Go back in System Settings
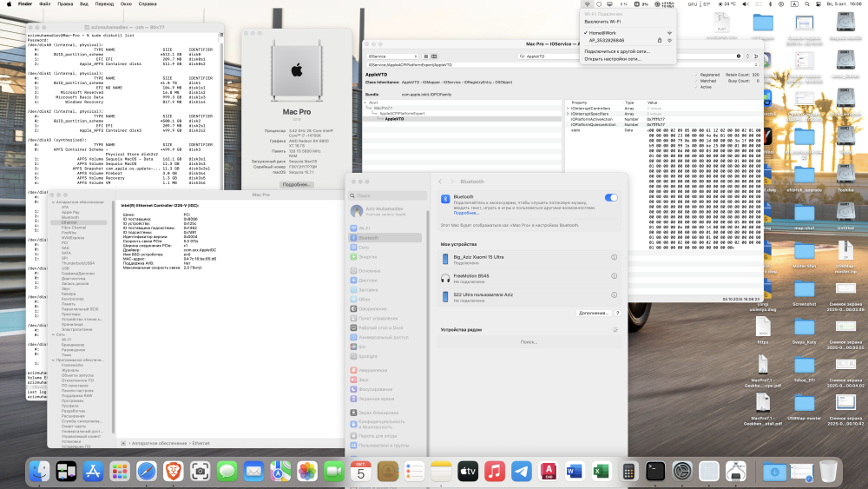This screenshot has height=489, width=868. pyautogui.click(x=440, y=182)
